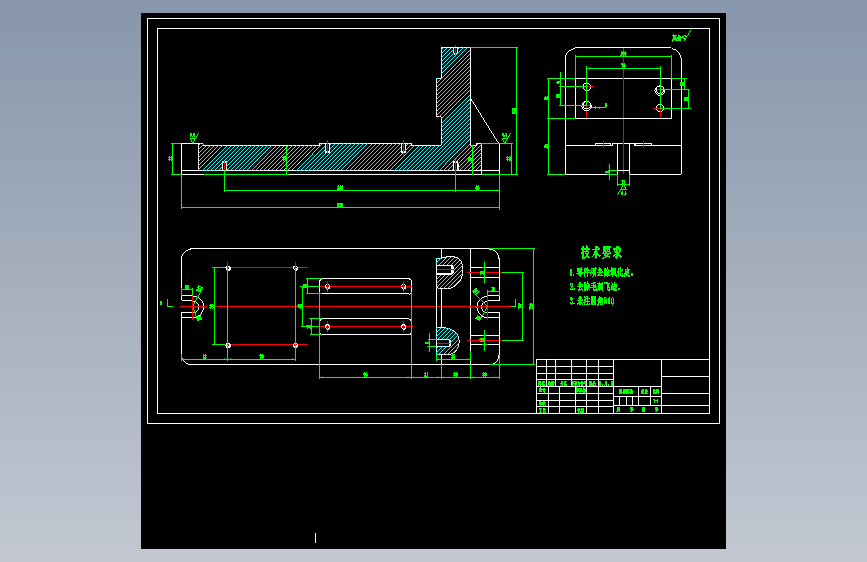This screenshot has width=867, height=562.
Task: Pick the upper-left hole in the side view
Action: [587, 87]
